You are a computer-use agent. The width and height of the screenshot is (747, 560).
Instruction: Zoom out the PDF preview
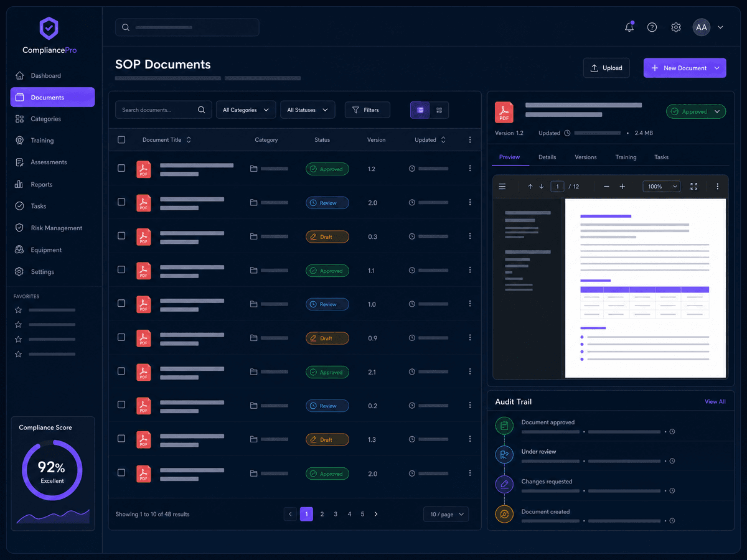(606, 187)
